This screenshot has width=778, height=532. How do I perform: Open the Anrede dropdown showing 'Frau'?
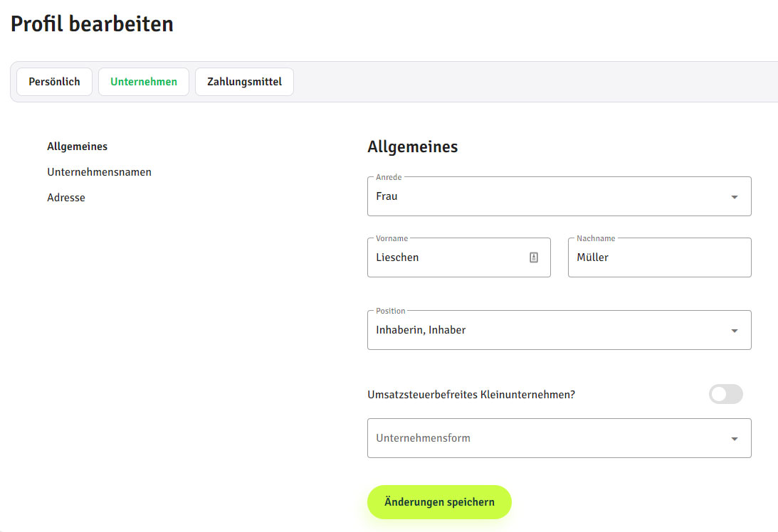[548, 196]
